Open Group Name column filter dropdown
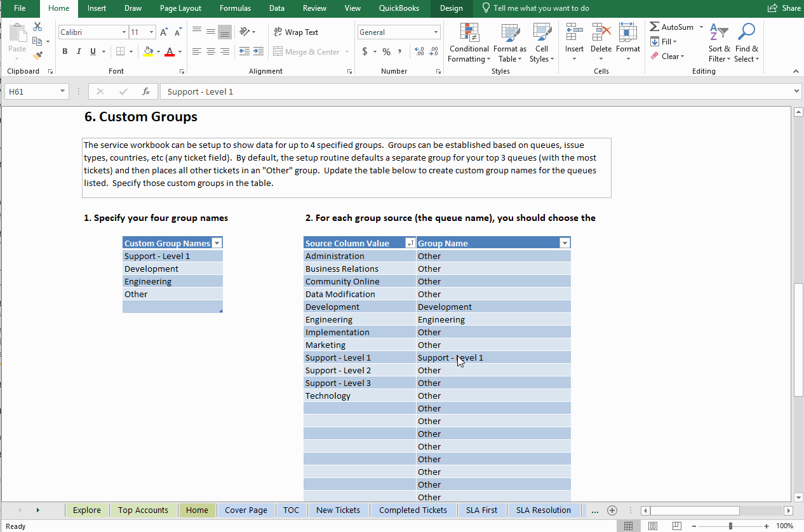 click(x=564, y=243)
